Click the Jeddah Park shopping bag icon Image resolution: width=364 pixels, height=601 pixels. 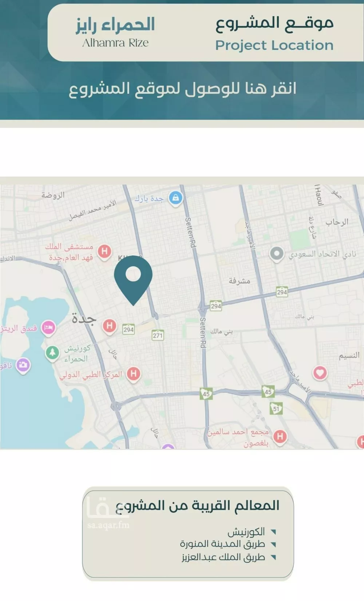click(x=175, y=198)
